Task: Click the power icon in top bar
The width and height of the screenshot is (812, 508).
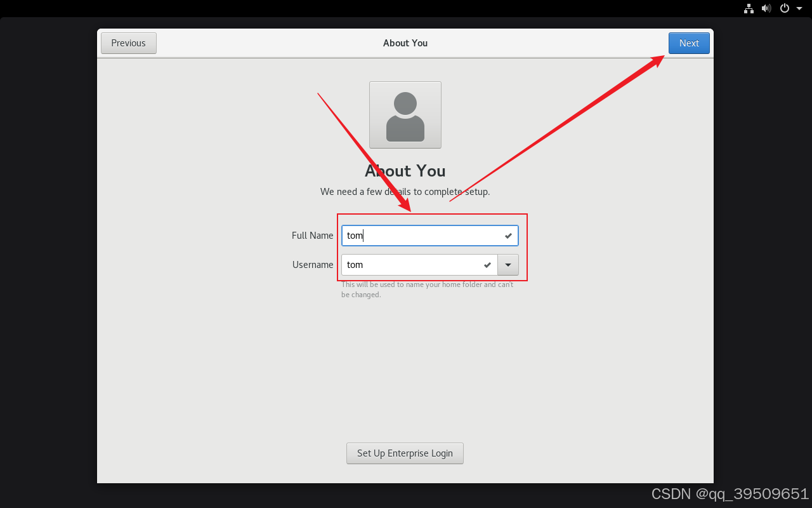Action: click(785, 8)
